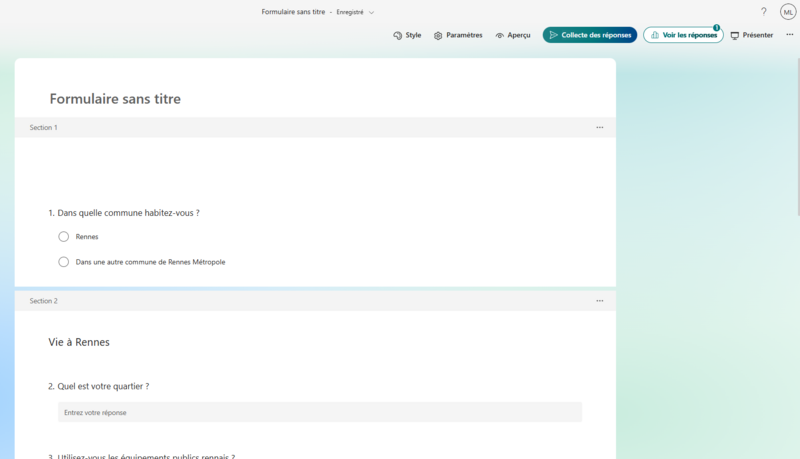
Task: Click the Présenter screen icon
Action: [x=735, y=35]
